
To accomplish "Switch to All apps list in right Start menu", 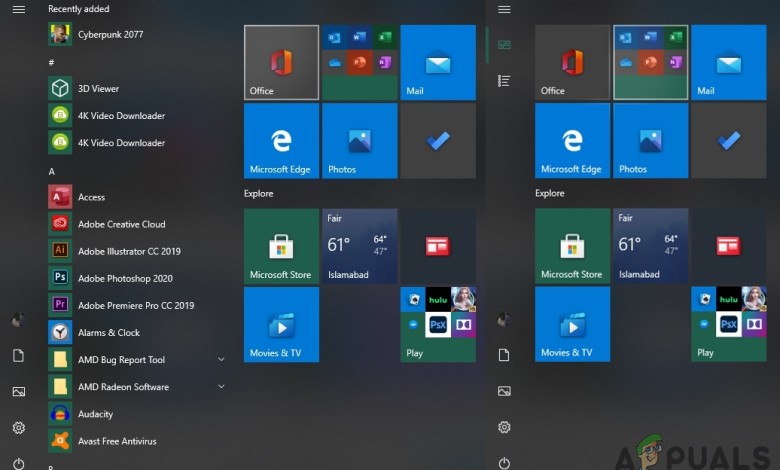I will (x=504, y=81).
